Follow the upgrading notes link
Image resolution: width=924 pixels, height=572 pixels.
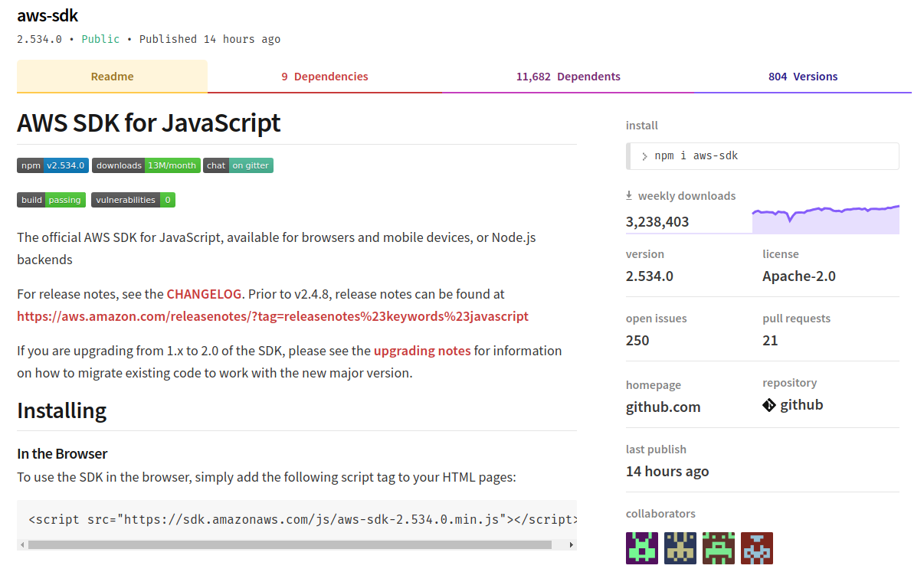[x=422, y=351]
